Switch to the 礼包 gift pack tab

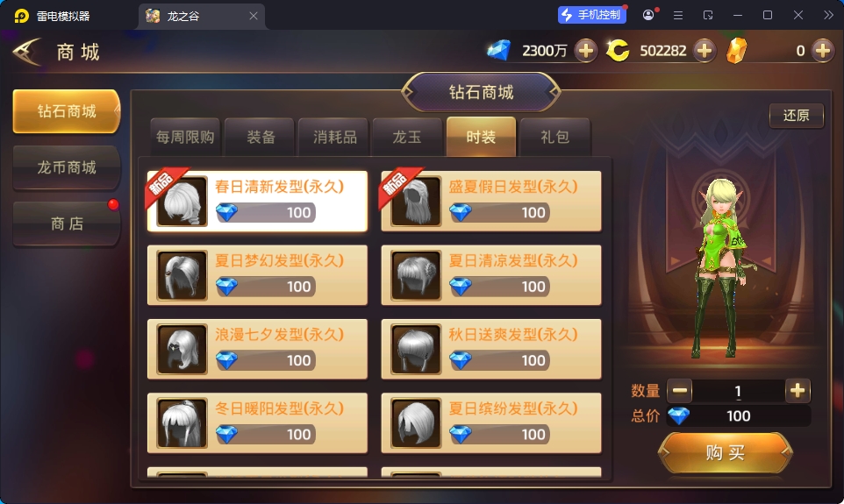[x=555, y=137]
